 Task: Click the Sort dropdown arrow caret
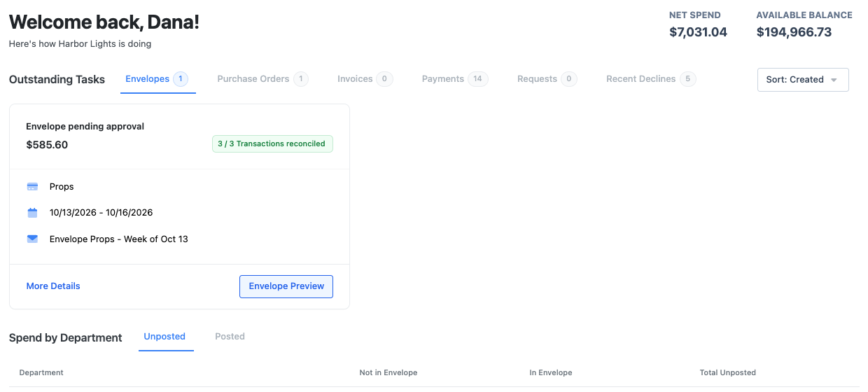pos(834,80)
